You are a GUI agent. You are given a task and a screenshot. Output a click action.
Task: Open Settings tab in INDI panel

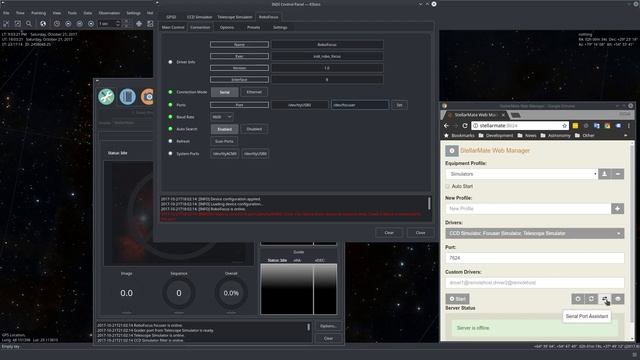280,27
